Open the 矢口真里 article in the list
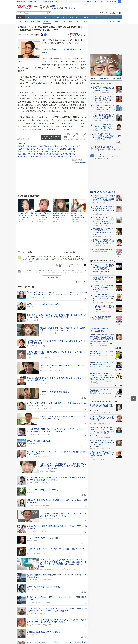 62,329
